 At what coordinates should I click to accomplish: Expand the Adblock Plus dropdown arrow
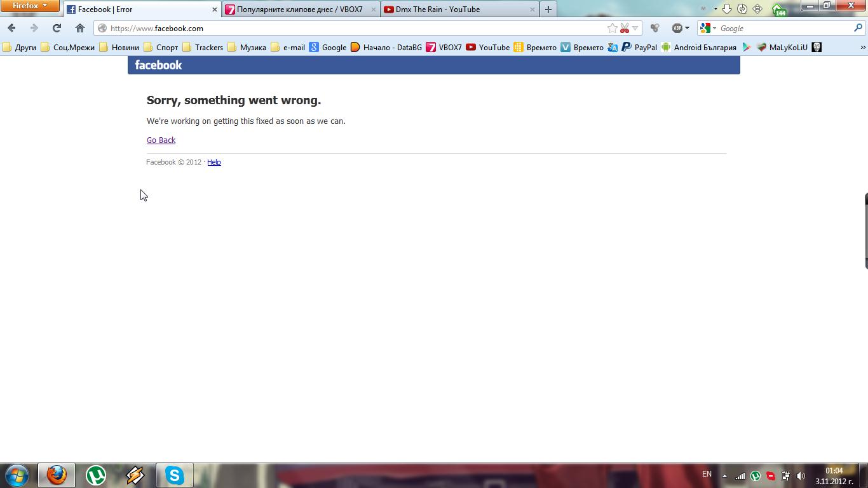point(687,28)
